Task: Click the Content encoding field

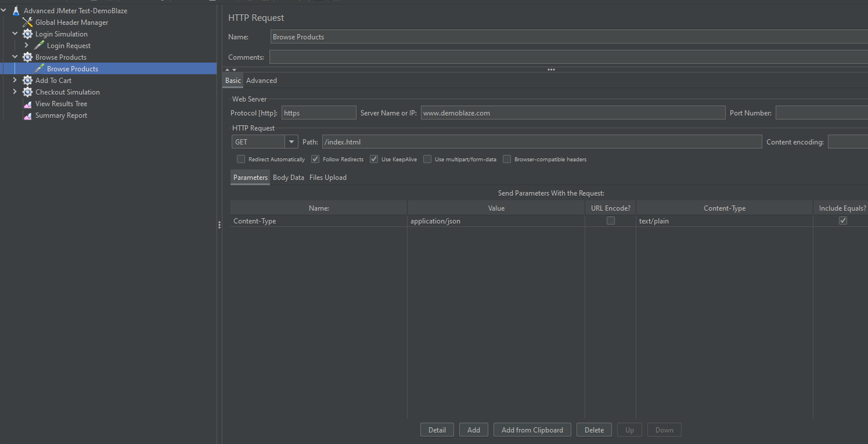Action: (x=848, y=142)
